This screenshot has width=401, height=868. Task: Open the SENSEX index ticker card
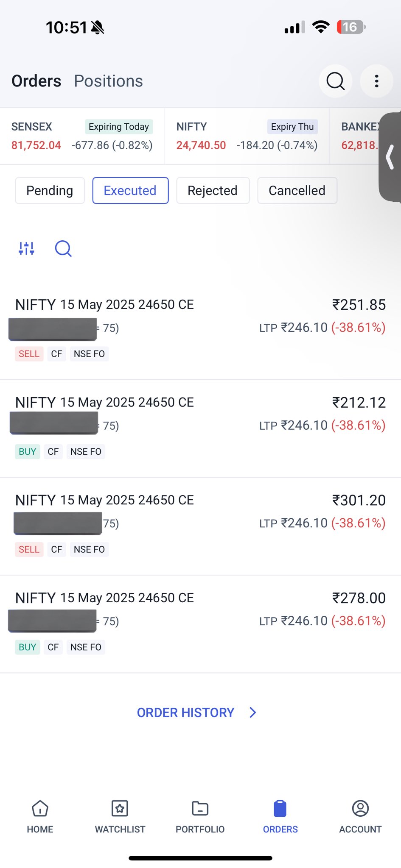coord(82,136)
